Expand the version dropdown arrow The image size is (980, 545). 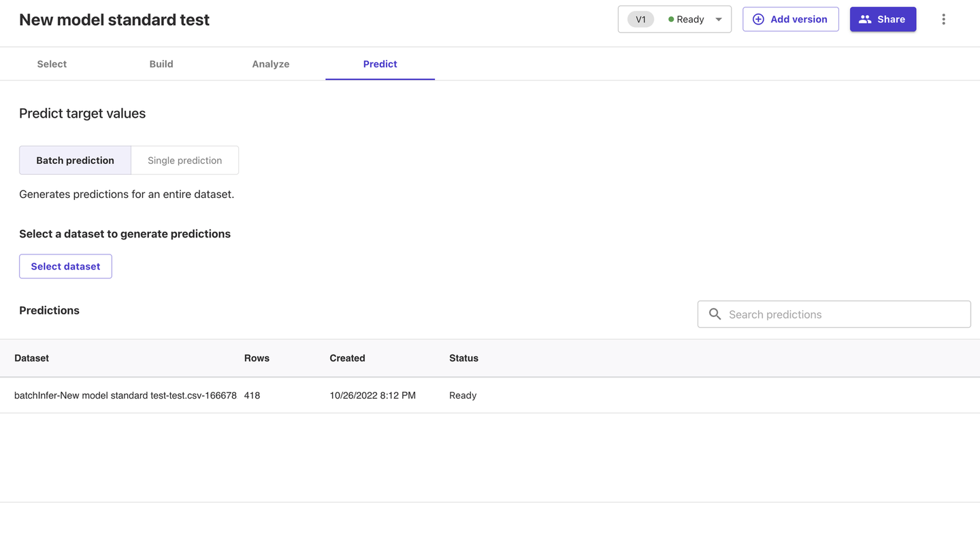click(x=719, y=20)
